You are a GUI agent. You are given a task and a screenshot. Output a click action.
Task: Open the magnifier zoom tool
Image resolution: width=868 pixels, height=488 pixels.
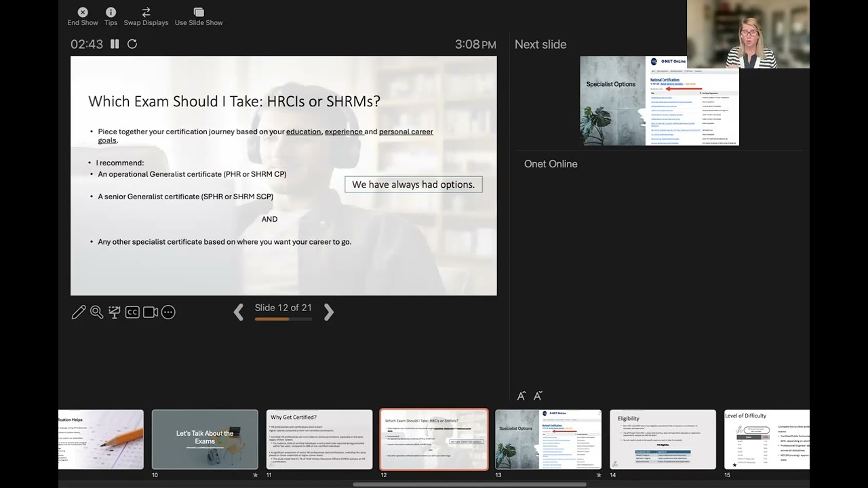click(97, 312)
